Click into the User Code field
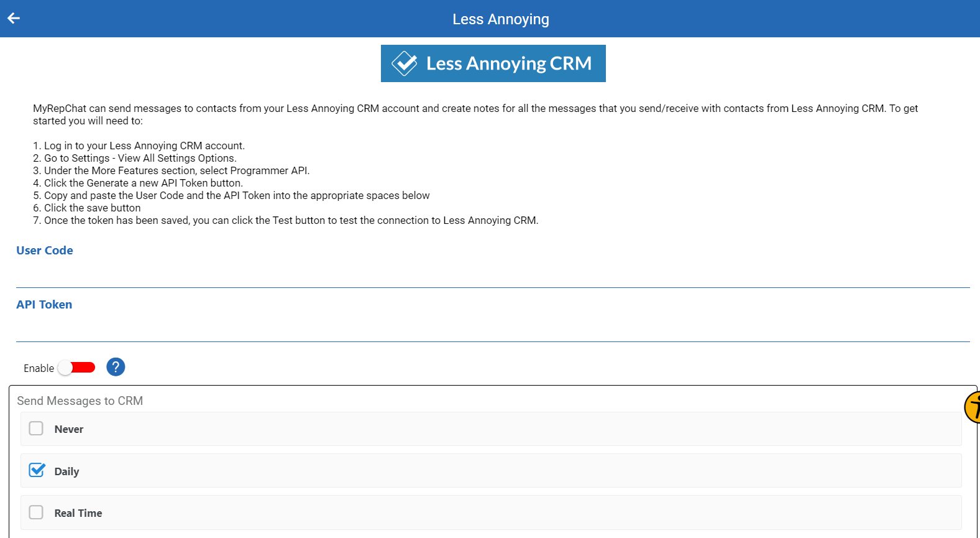The image size is (980, 538). pos(493,274)
